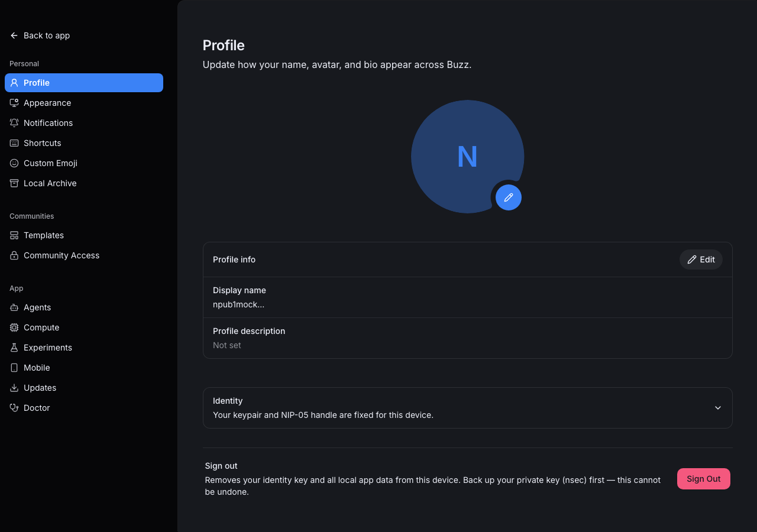Click the Agents robot icon
Image resolution: width=757 pixels, height=532 pixels.
(x=14, y=307)
